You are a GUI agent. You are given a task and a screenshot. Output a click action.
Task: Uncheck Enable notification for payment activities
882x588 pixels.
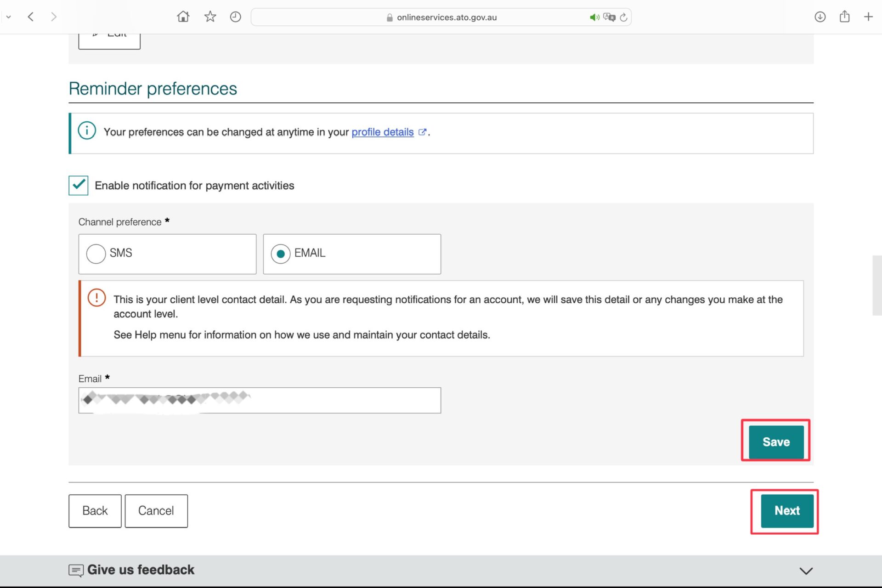coord(79,186)
